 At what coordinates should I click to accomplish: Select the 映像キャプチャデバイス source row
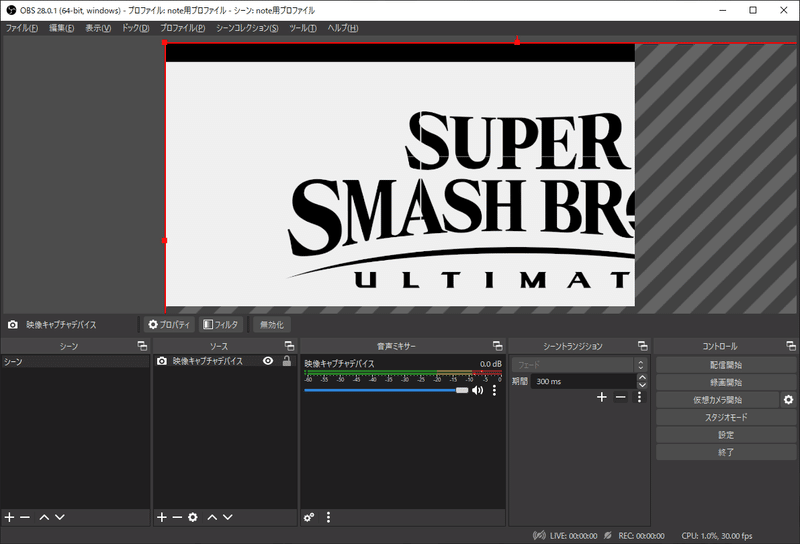pyautogui.click(x=224, y=361)
